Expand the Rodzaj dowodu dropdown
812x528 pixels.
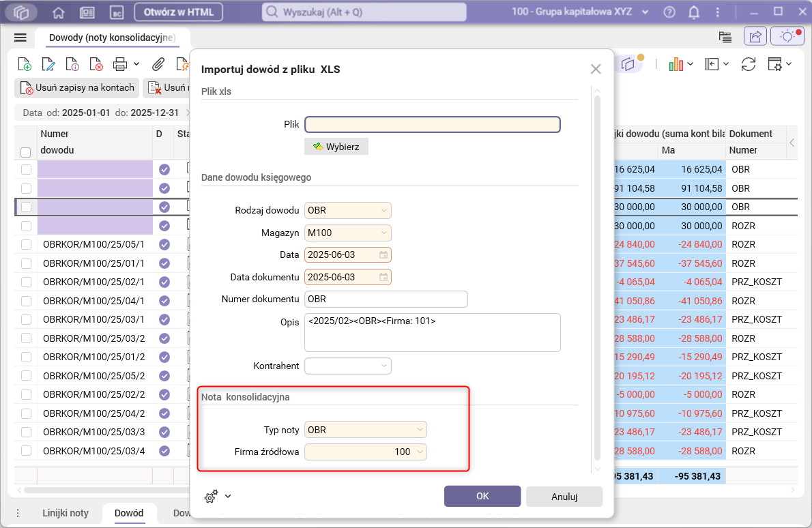click(x=383, y=210)
